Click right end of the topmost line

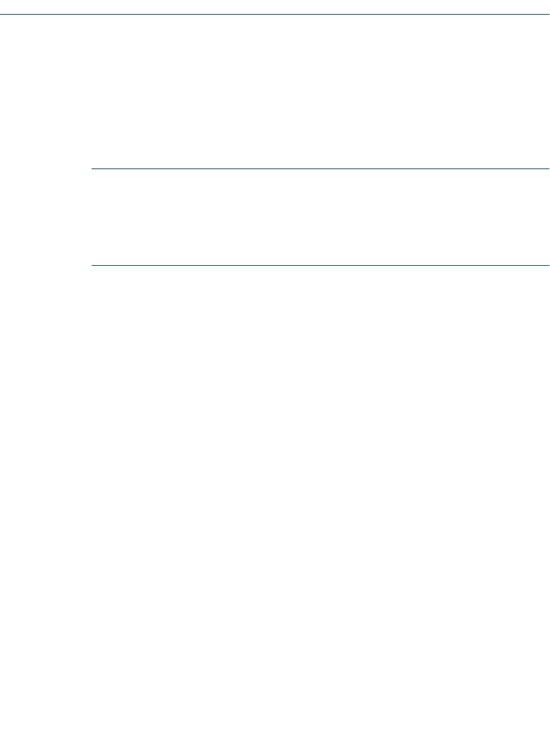coord(547,15)
